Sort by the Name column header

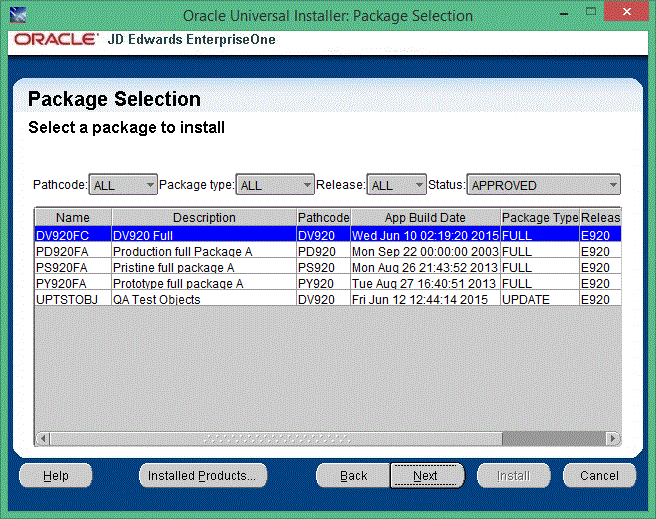(x=73, y=217)
